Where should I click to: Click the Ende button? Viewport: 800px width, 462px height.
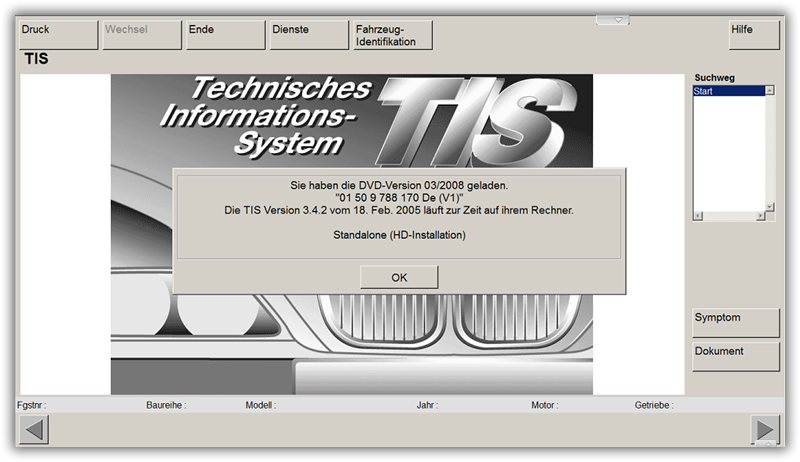click(x=226, y=35)
